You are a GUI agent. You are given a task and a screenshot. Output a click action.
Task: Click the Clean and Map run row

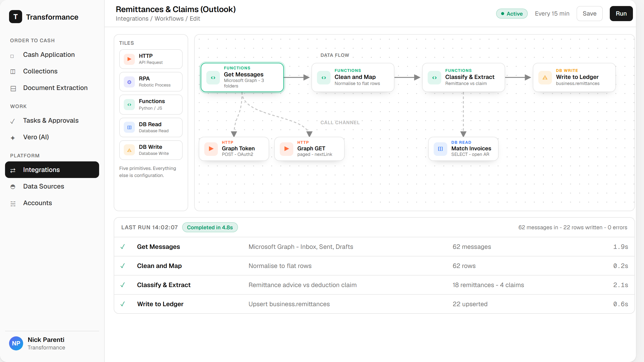[374, 266]
